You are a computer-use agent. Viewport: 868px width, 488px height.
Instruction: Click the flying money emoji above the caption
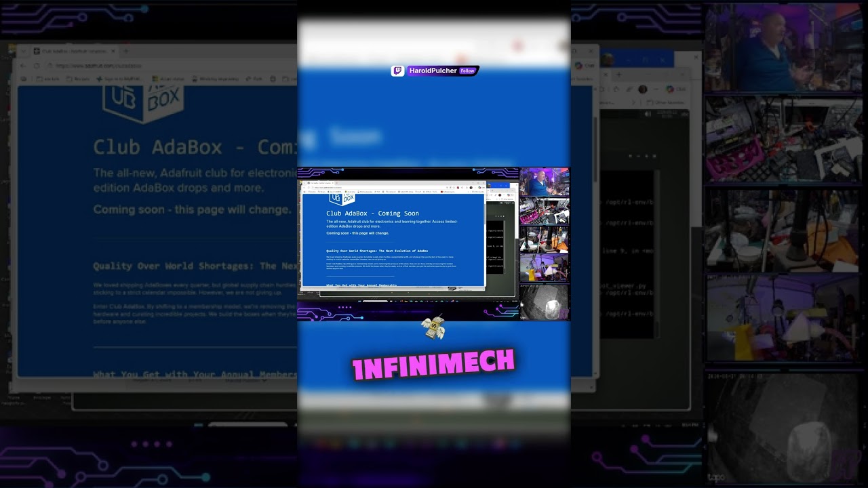432,328
